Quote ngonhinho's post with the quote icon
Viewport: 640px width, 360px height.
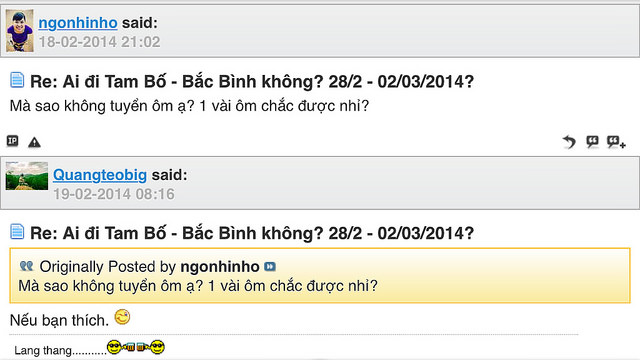[x=592, y=142]
